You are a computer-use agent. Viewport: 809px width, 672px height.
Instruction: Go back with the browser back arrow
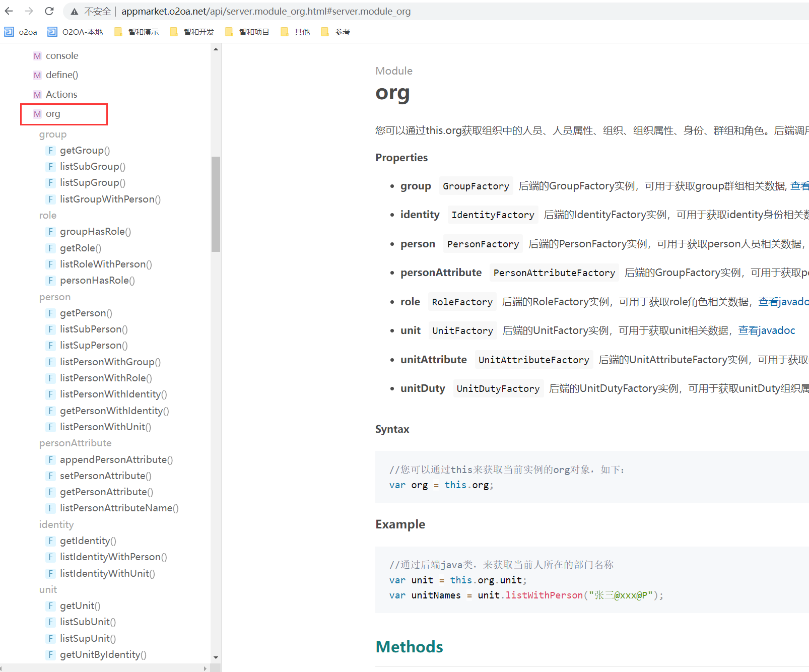pyautogui.click(x=9, y=11)
